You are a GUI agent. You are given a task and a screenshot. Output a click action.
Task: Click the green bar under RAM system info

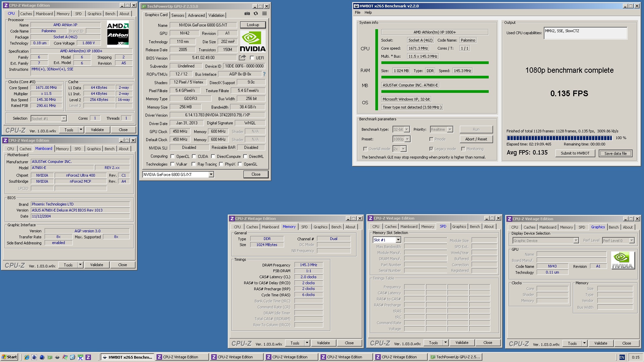[435, 77]
